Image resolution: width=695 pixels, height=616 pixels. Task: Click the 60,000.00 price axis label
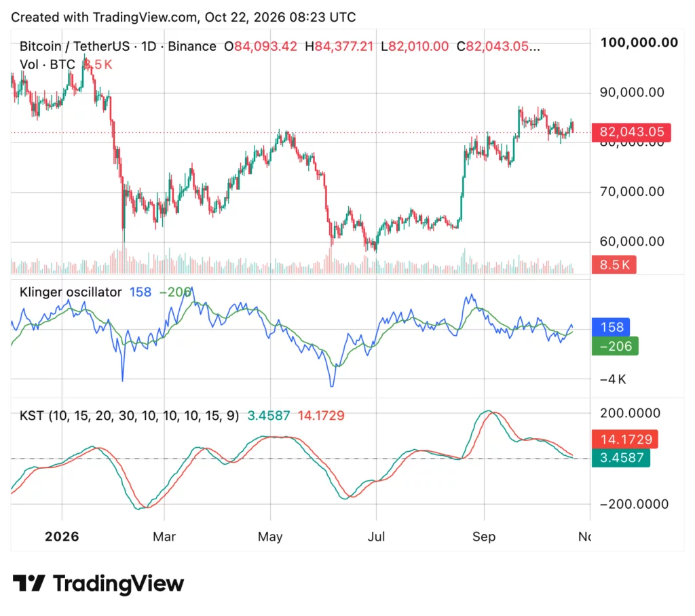pos(632,241)
